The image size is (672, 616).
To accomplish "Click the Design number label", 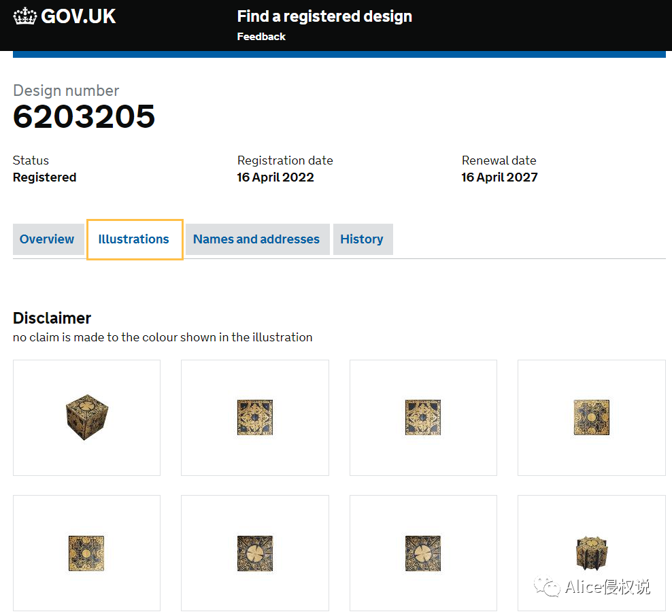I will [x=66, y=91].
